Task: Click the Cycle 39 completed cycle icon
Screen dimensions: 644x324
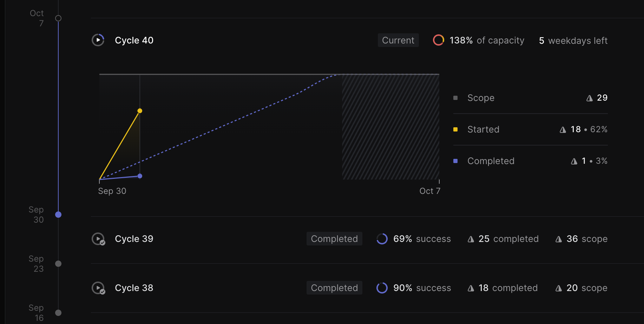Action: pos(98,239)
